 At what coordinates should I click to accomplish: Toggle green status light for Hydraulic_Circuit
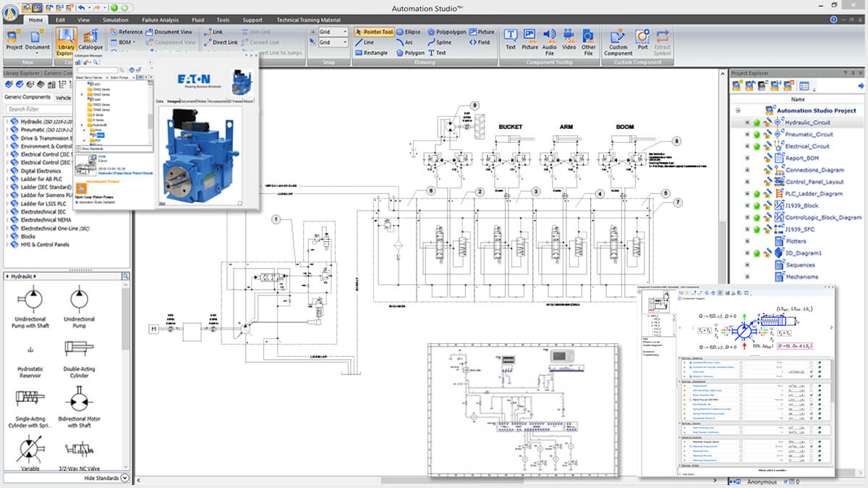[757, 123]
